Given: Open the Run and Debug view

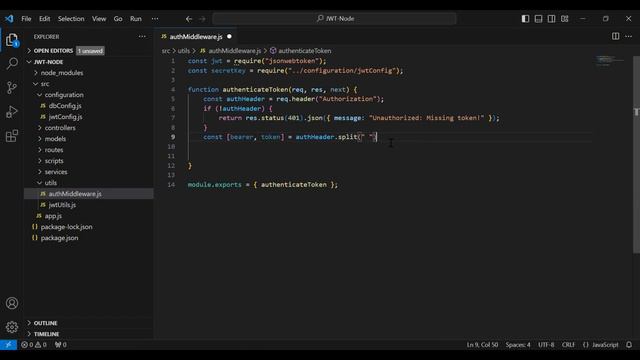Looking at the screenshot, I should 12,111.
